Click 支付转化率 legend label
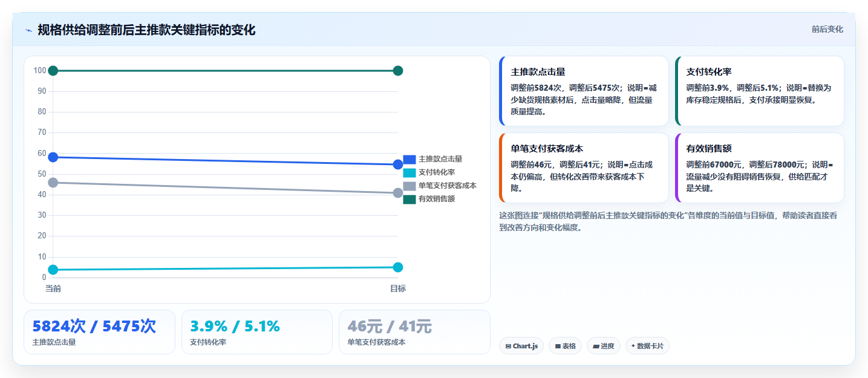 437,172
